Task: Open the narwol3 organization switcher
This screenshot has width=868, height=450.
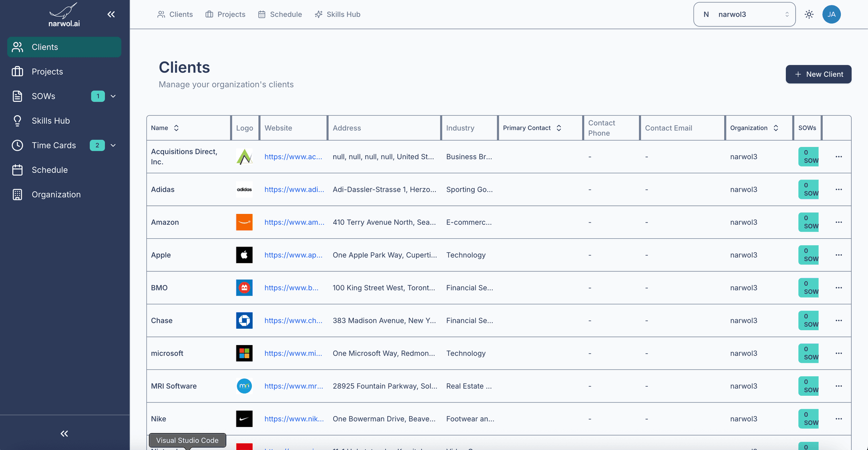Action: 744,14
